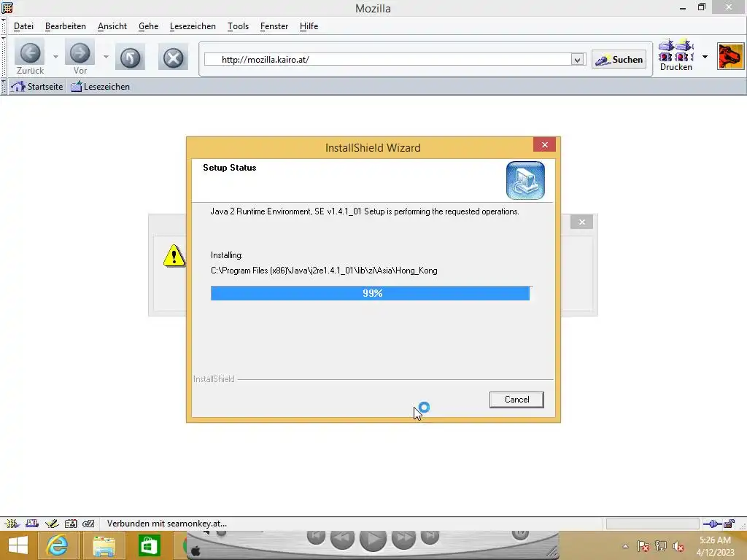Click the Suchen search button
The height and width of the screenshot is (560, 747).
tap(619, 60)
